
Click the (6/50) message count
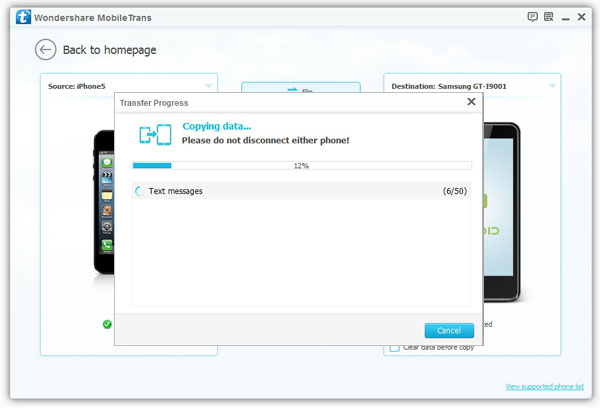(x=455, y=191)
